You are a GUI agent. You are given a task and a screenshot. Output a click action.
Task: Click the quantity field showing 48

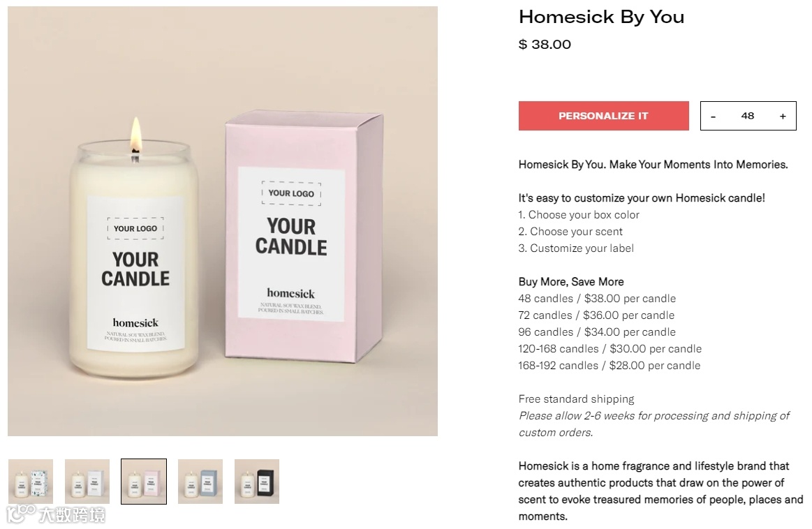[x=747, y=116]
